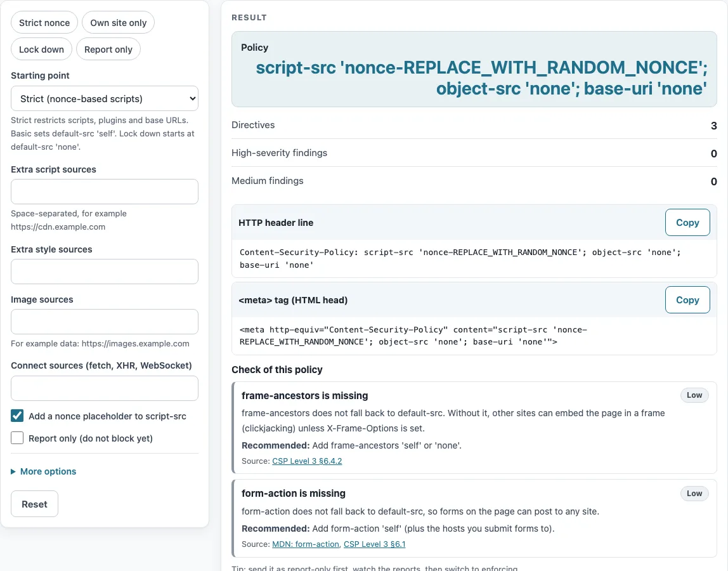Open the MDN: form-action link
Viewport: 728px width, 571px height.
pos(306,544)
